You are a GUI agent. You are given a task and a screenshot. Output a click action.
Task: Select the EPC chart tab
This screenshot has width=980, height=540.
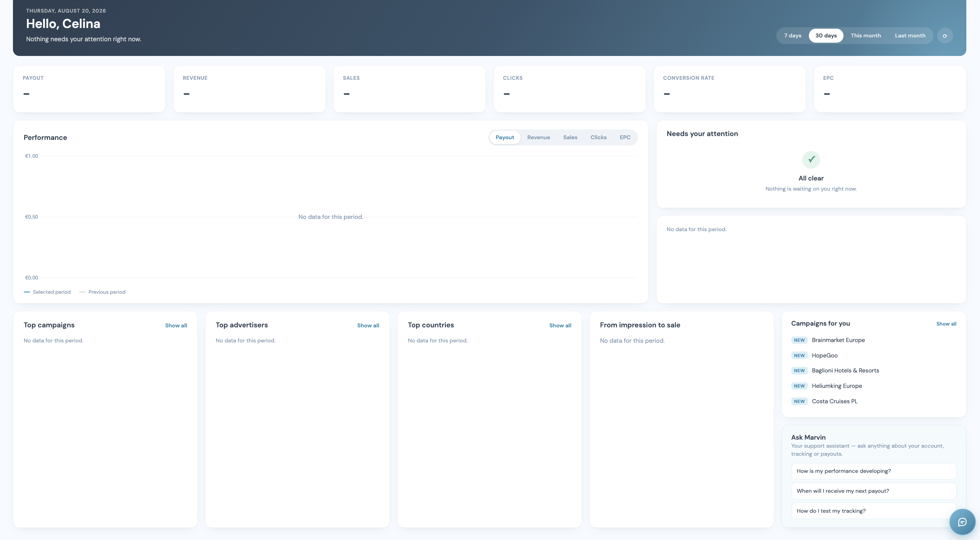tap(625, 137)
